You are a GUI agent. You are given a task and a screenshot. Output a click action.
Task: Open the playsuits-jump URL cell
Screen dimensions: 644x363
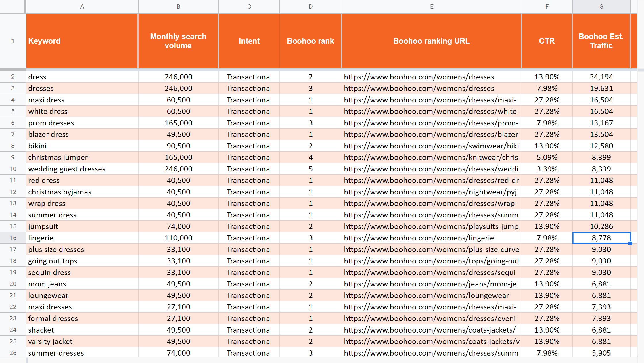tap(432, 226)
